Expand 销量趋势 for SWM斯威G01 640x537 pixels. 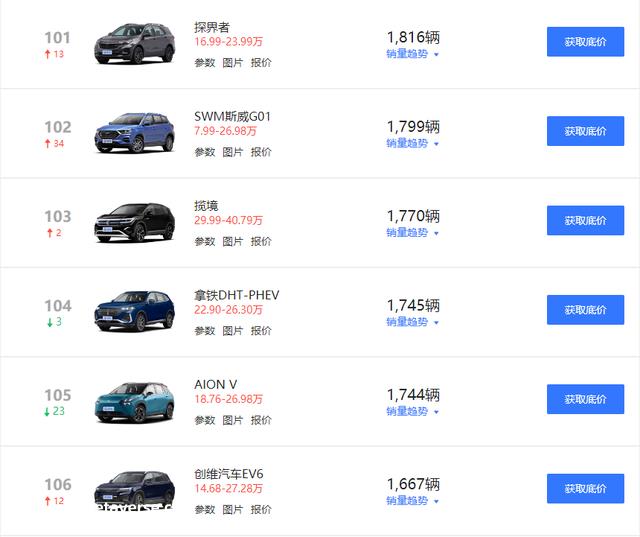(x=412, y=143)
